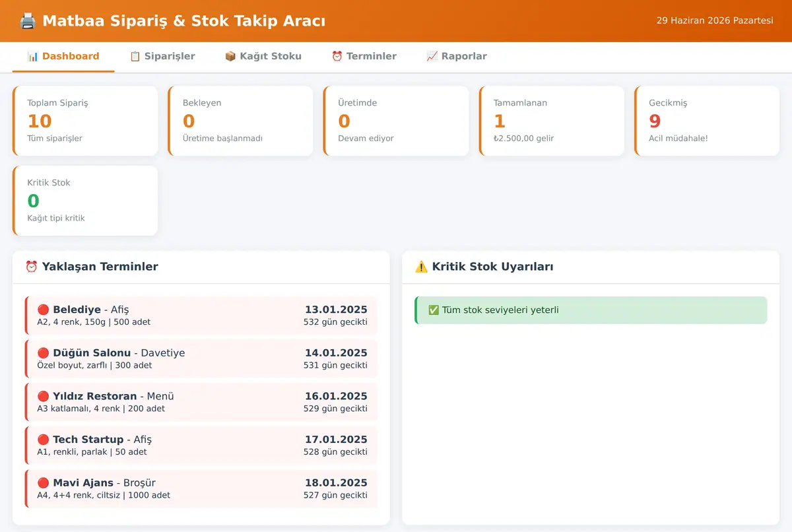Select the Bekleyen summary card

pyautogui.click(x=241, y=121)
